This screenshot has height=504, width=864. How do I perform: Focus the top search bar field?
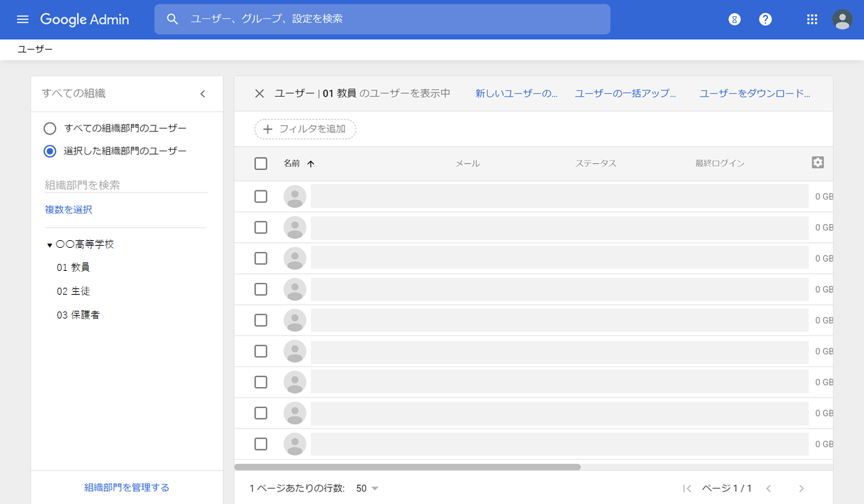click(x=382, y=19)
